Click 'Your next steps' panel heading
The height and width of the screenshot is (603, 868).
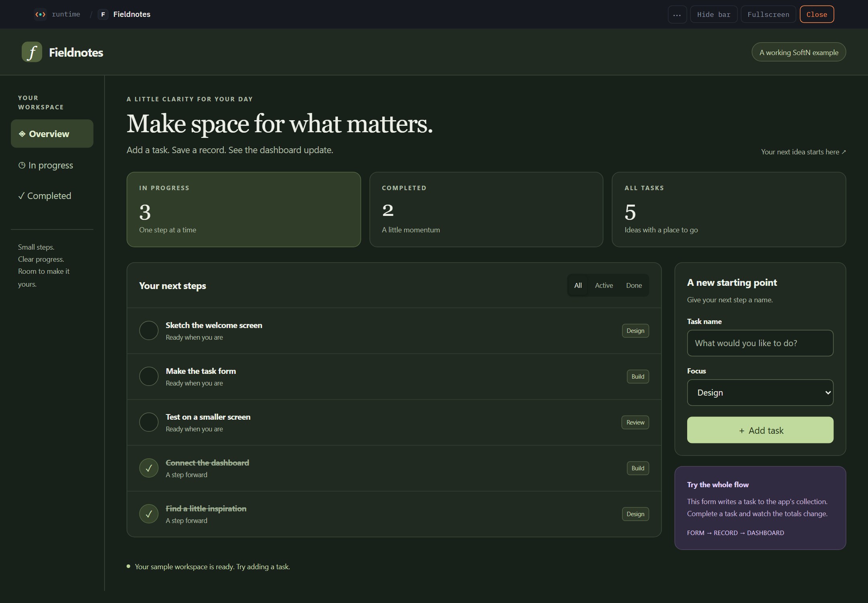172,286
